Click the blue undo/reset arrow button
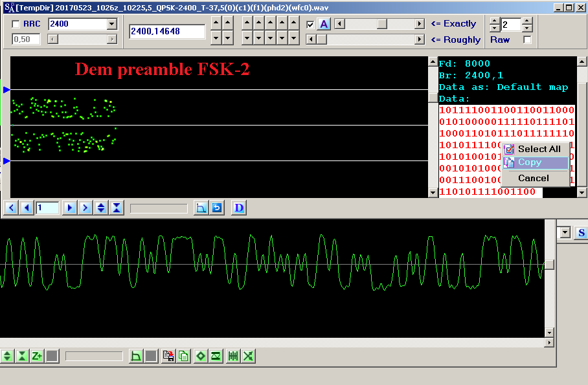 (217, 208)
